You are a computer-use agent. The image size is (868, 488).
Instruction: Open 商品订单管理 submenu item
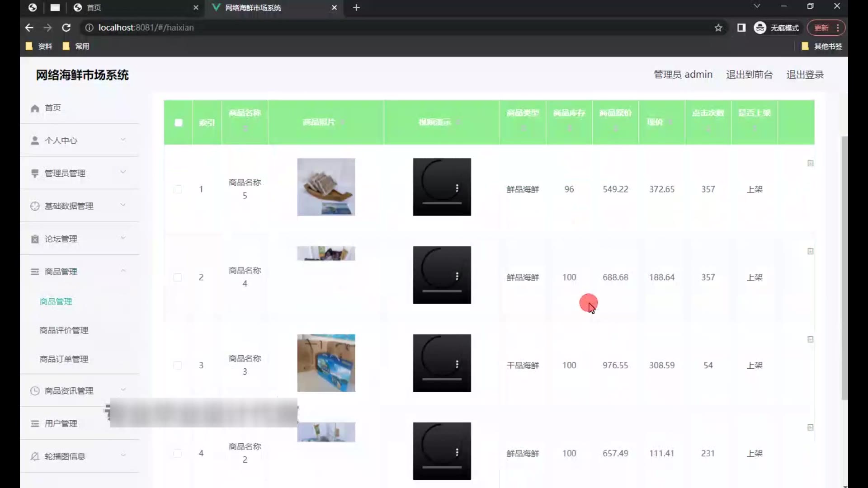click(64, 359)
